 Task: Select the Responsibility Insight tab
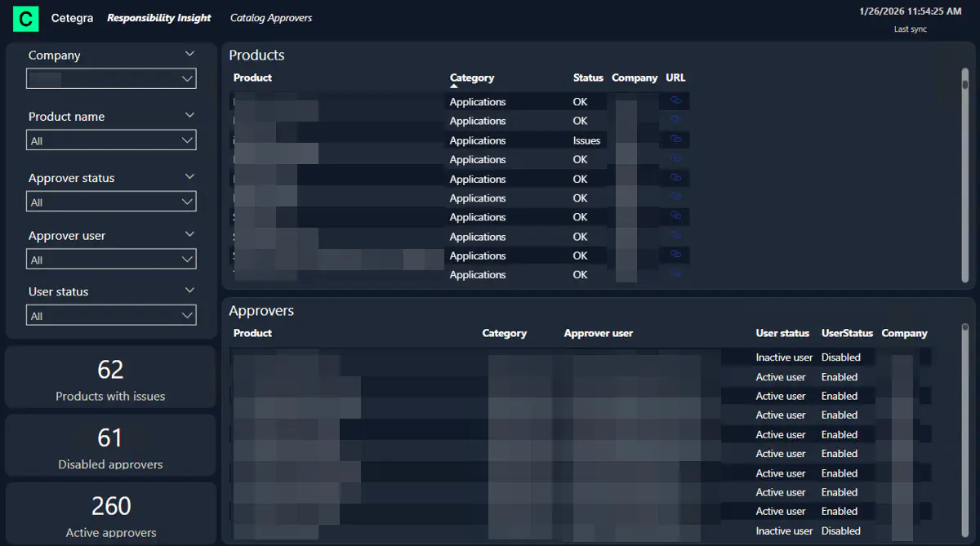tap(159, 18)
